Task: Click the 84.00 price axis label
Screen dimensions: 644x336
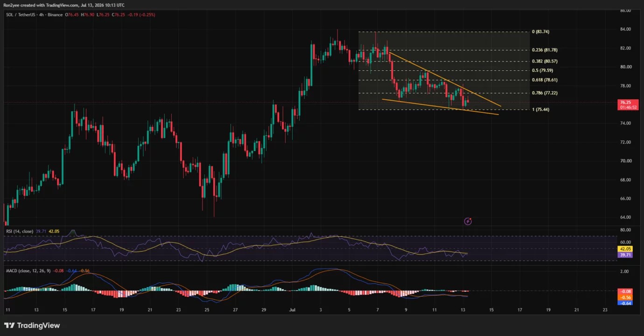Action: pyautogui.click(x=625, y=29)
